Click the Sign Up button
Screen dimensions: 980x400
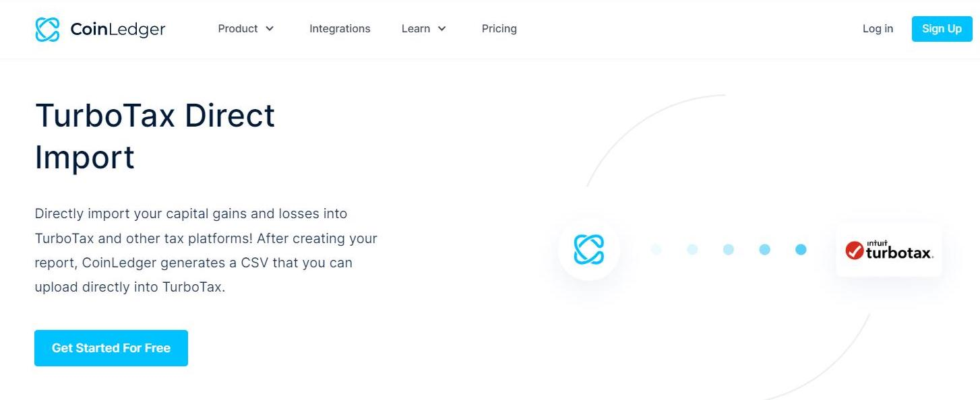[x=942, y=29]
